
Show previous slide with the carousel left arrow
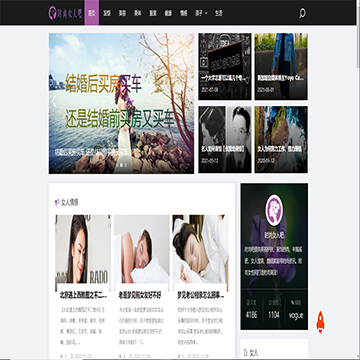54,101
